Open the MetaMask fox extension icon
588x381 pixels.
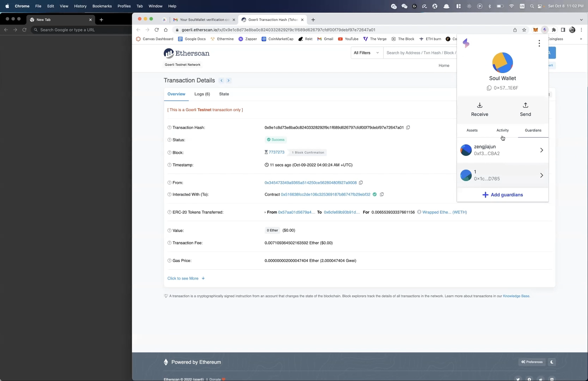click(535, 30)
